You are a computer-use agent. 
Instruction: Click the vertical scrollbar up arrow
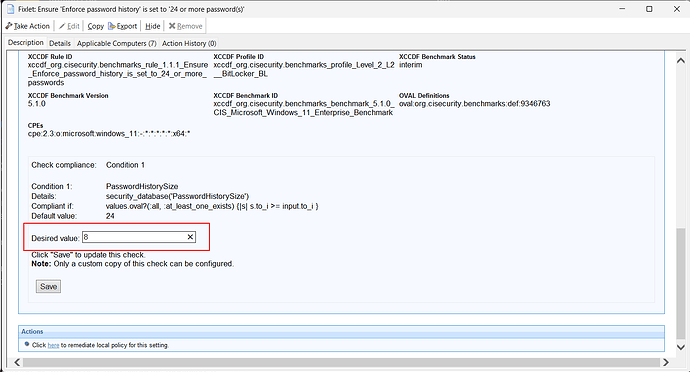tap(681, 60)
